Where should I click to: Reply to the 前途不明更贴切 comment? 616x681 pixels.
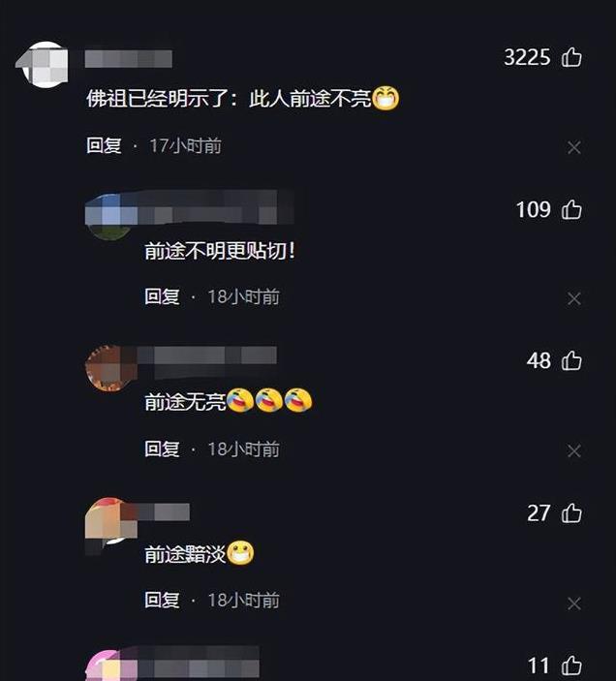point(162,296)
